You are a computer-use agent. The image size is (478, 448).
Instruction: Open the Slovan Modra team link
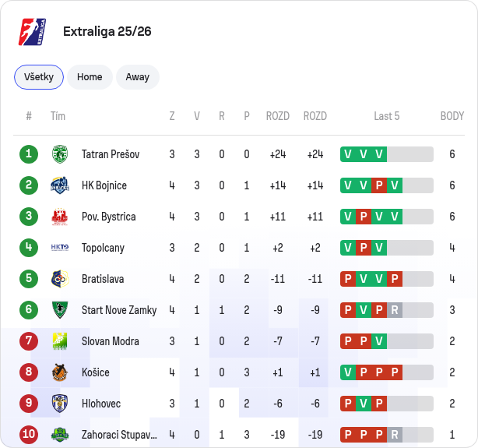pos(111,341)
